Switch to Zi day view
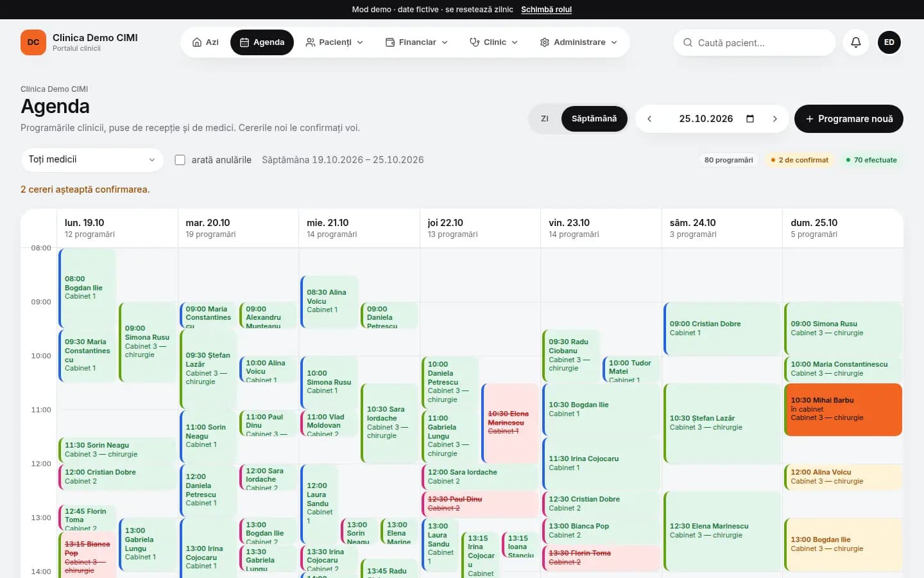The image size is (924, 578). (x=545, y=119)
